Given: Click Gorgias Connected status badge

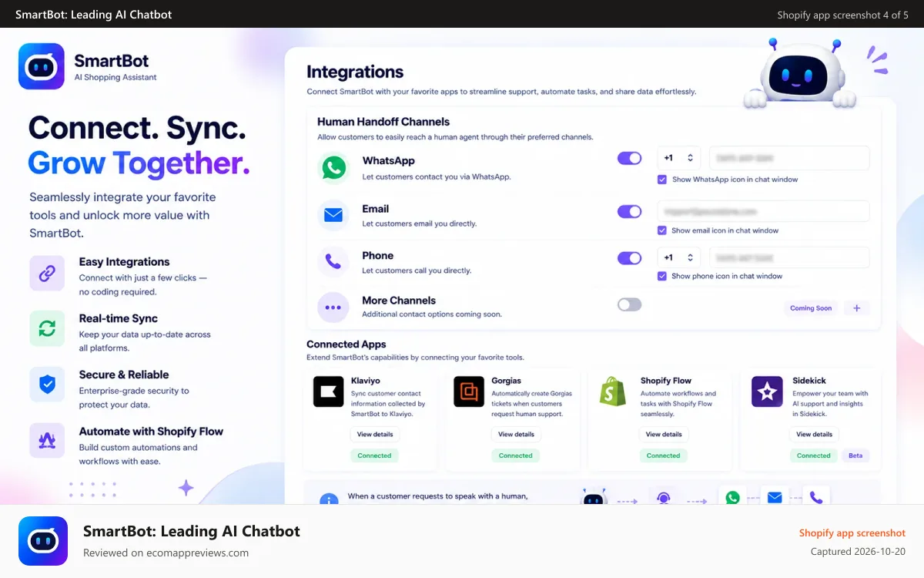Looking at the screenshot, I should tap(516, 455).
